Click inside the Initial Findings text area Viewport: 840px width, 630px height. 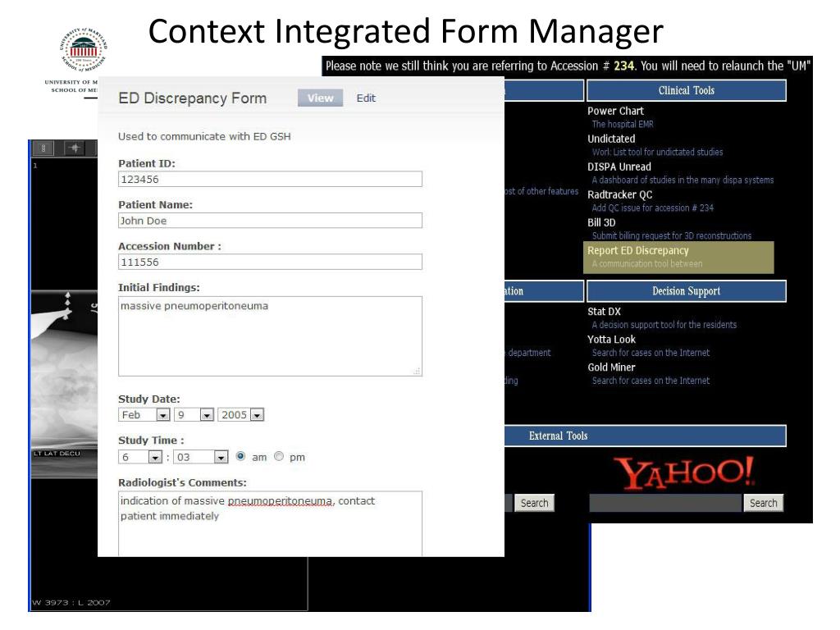(270, 336)
